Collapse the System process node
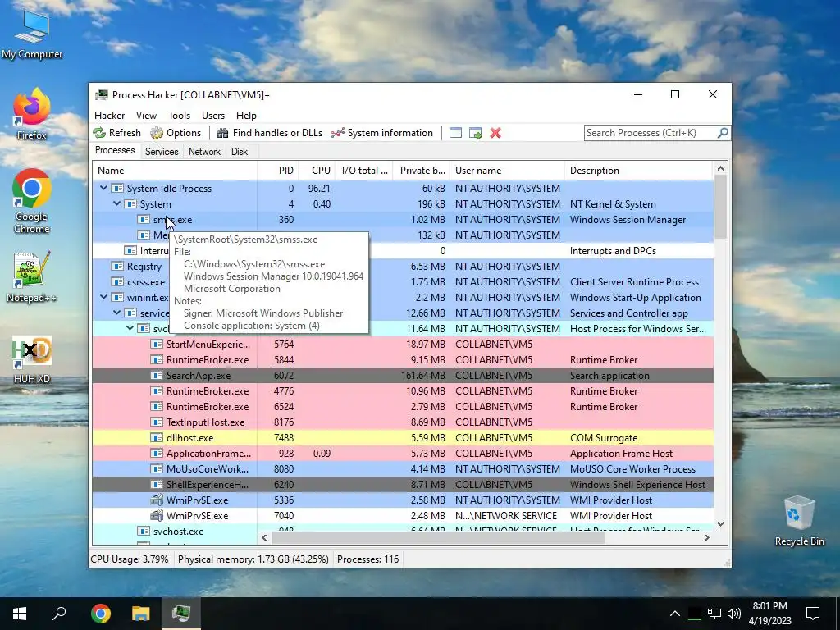 click(116, 203)
